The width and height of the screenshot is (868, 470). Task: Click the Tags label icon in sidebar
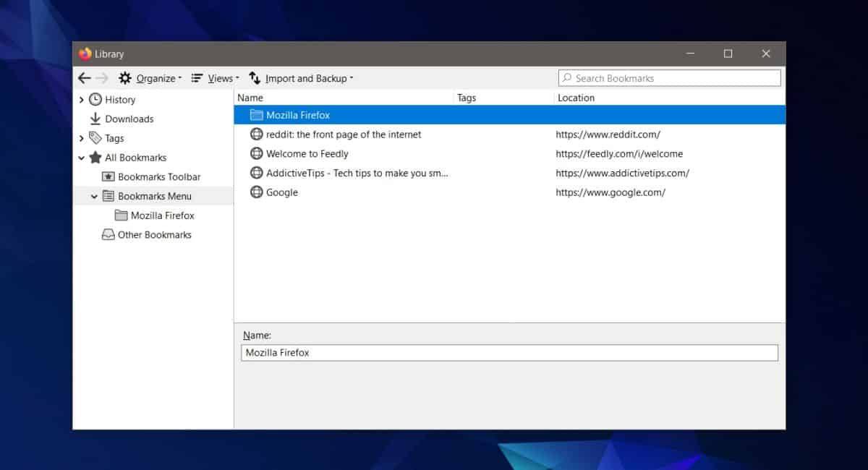(95, 138)
